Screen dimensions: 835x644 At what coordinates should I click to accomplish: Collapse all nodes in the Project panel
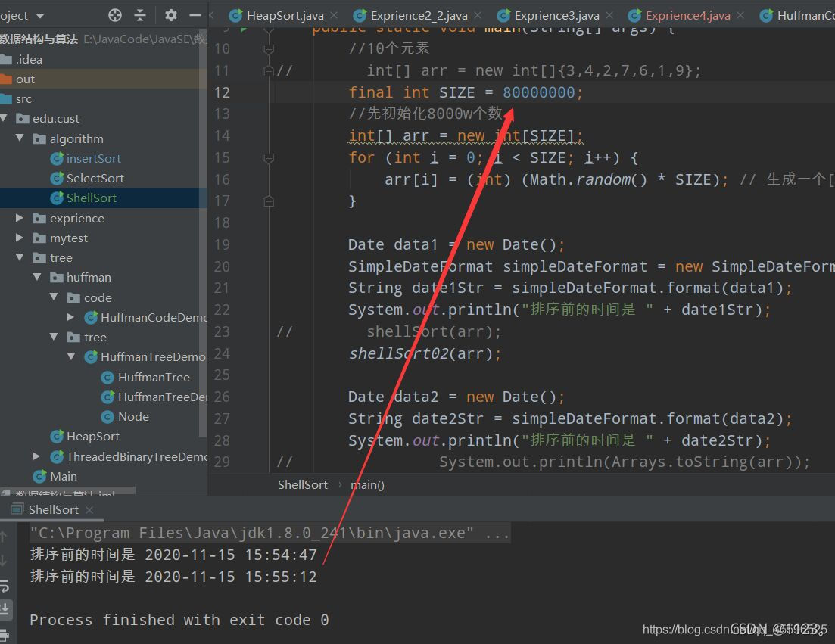pos(140,15)
